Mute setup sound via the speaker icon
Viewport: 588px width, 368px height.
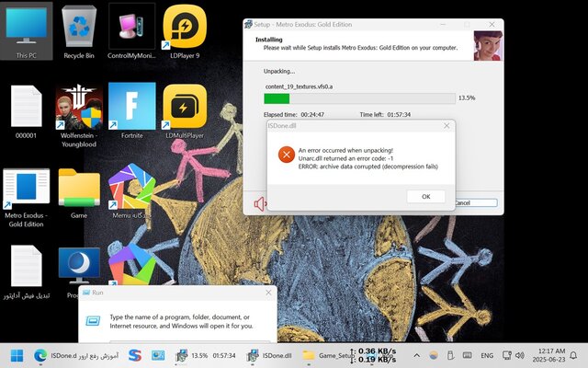pyautogui.click(x=260, y=203)
